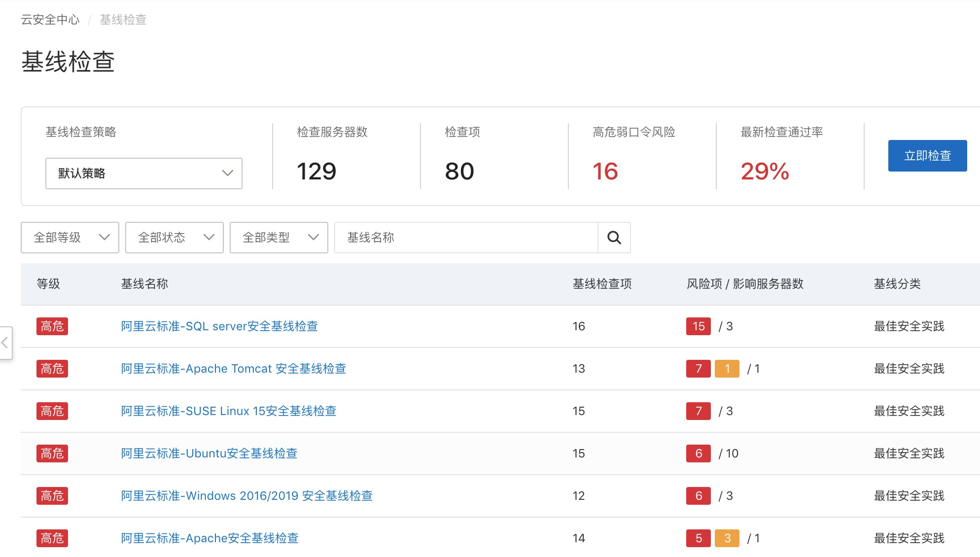Click red risk badge 15 for SQL server
The height and width of the screenshot is (557, 980).
pyautogui.click(x=699, y=326)
